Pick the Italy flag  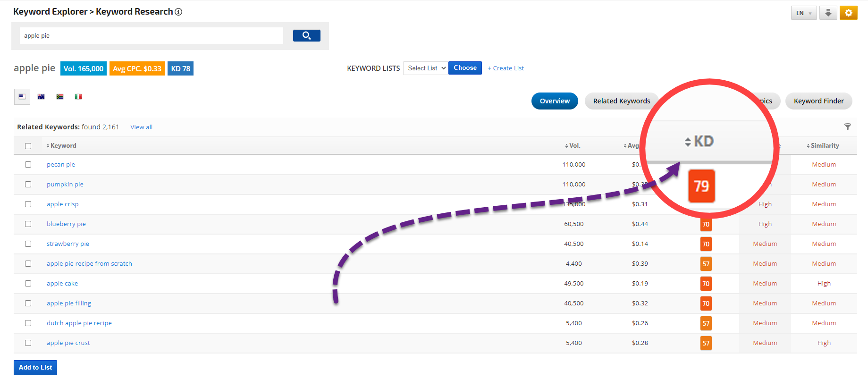pyautogui.click(x=78, y=97)
